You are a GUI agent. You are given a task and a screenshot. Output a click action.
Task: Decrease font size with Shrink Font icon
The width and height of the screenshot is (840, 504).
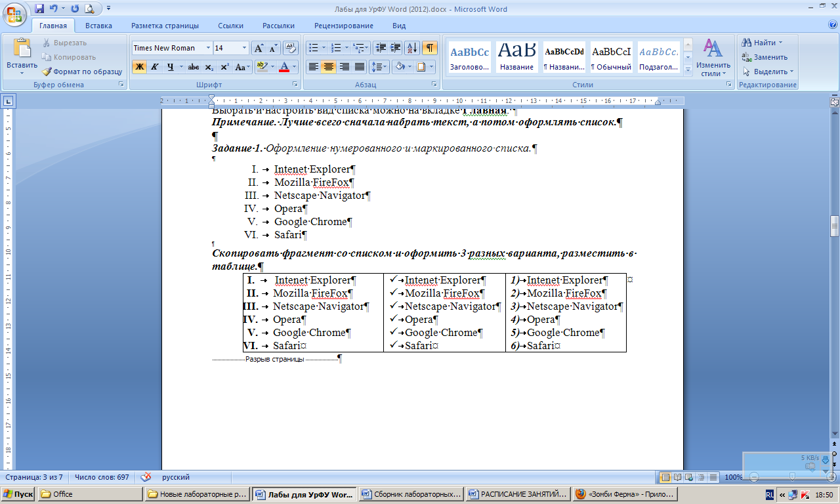pos(273,48)
